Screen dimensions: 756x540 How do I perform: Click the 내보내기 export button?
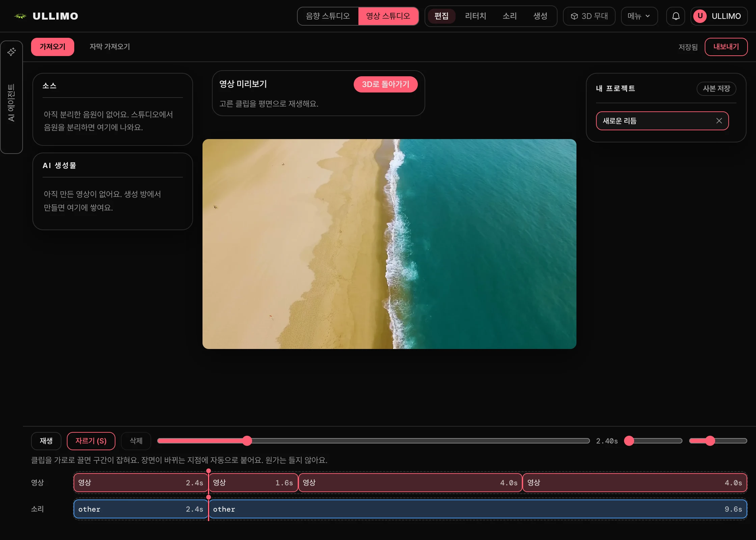click(x=726, y=47)
